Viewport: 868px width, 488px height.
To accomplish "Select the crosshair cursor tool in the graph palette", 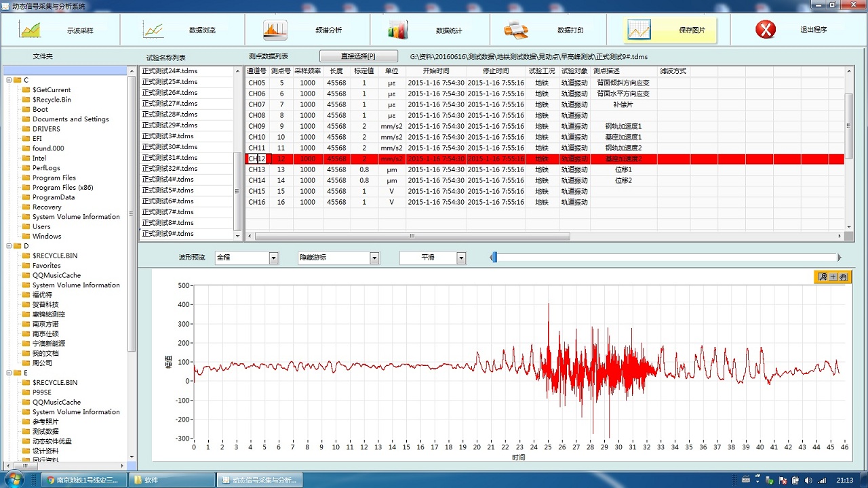I will [833, 277].
